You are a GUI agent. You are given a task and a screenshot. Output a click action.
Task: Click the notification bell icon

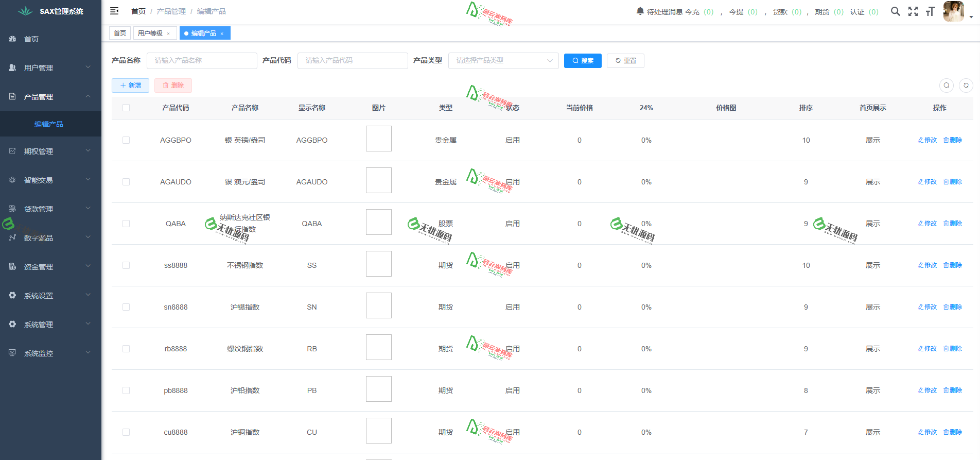pos(640,11)
